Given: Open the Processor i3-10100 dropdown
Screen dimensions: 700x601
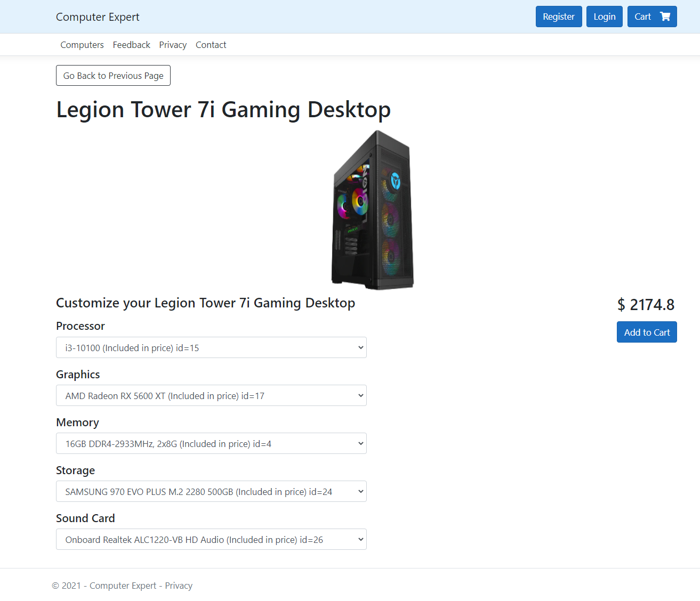Looking at the screenshot, I should [x=211, y=347].
